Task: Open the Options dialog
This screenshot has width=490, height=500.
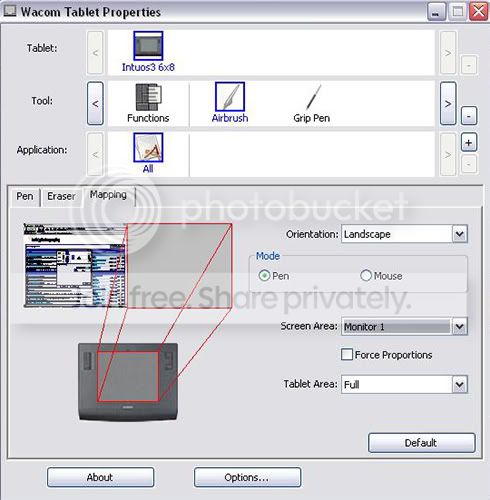Action: tap(247, 477)
